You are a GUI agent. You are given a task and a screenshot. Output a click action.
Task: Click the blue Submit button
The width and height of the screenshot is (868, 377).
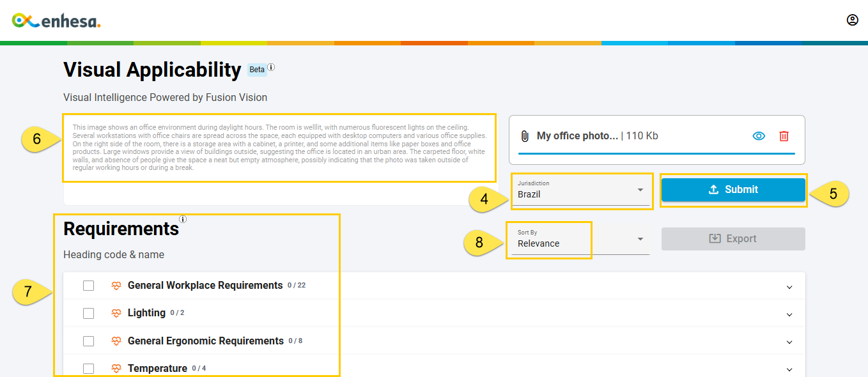click(733, 190)
